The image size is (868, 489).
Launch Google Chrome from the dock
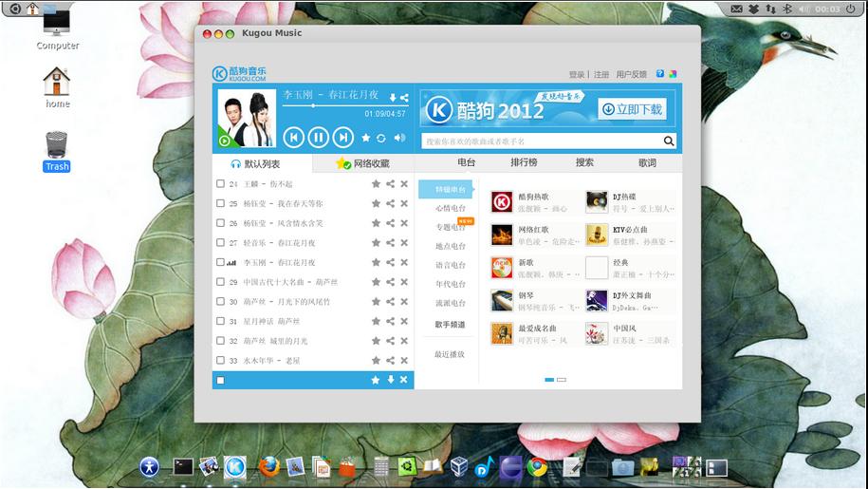pos(536,467)
